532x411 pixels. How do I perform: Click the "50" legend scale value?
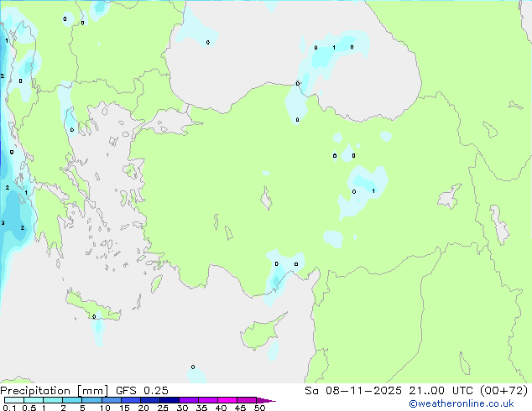tap(259, 408)
